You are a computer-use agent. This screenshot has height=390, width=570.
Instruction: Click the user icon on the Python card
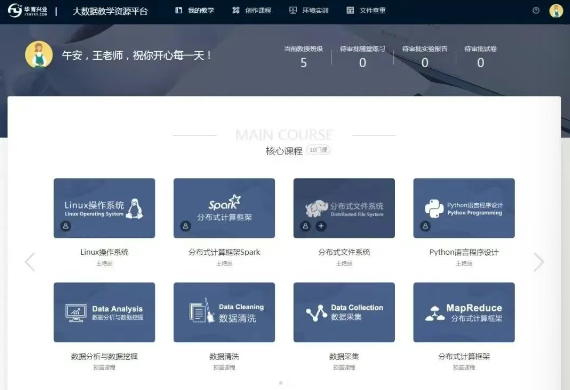click(425, 226)
